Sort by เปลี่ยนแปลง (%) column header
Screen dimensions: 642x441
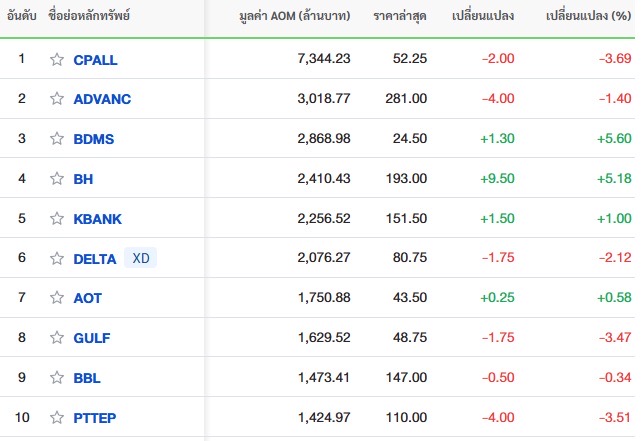589,16
